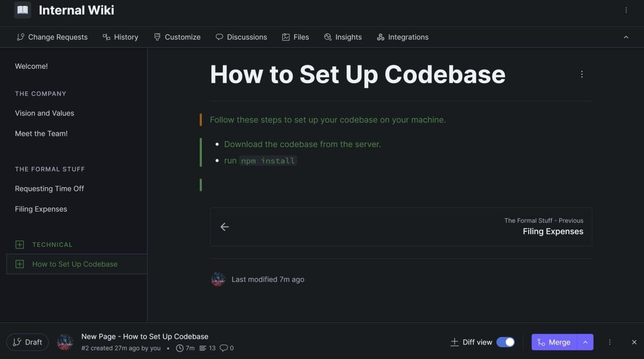
Task: Click the intro paragraph about setup steps
Action: coord(328,120)
